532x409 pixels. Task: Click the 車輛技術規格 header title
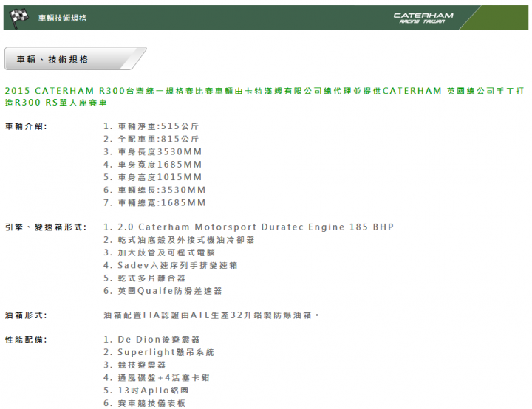tap(62, 18)
